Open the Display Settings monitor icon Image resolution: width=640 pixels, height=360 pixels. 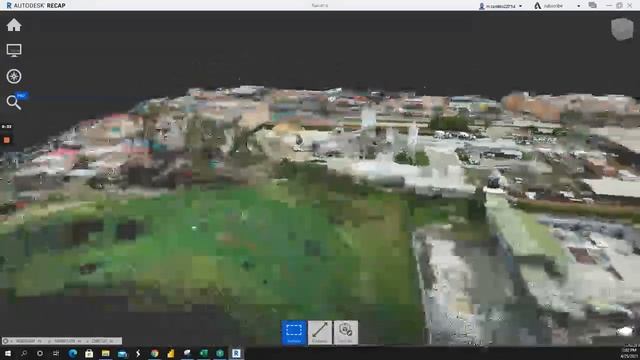tap(14, 50)
